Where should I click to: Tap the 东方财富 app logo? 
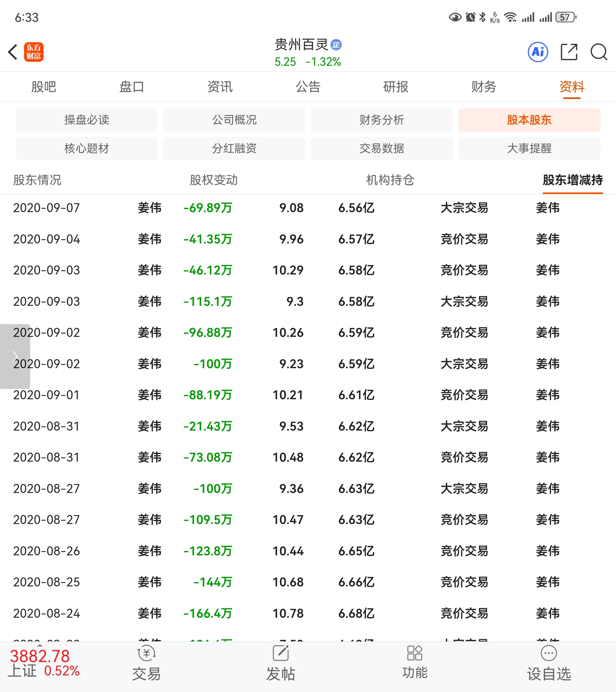click(x=34, y=52)
